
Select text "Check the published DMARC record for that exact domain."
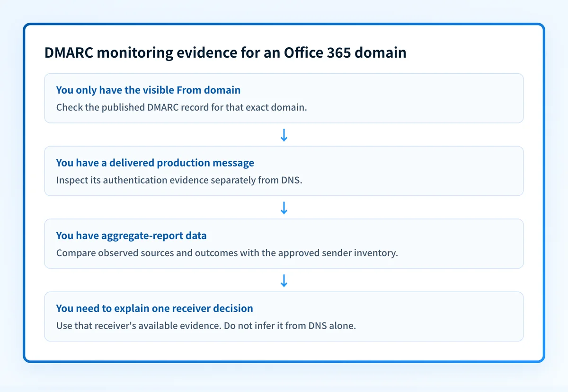click(182, 107)
